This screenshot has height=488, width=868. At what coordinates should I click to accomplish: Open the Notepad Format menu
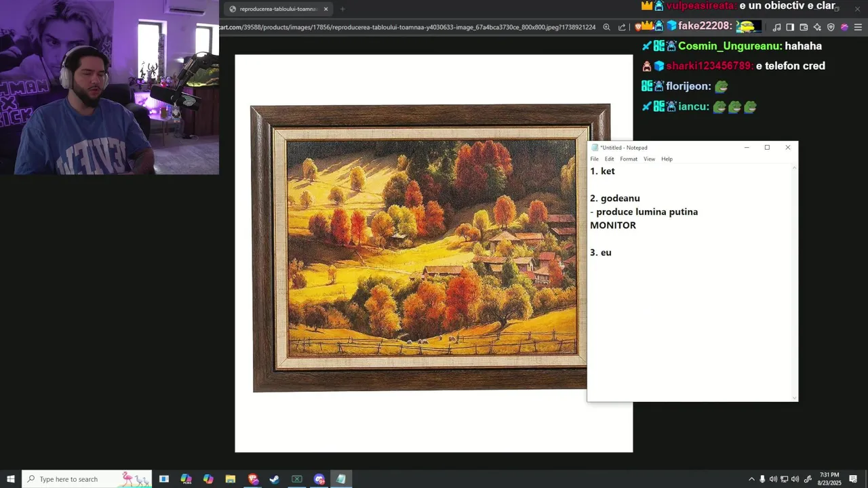click(x=629, y=159)
